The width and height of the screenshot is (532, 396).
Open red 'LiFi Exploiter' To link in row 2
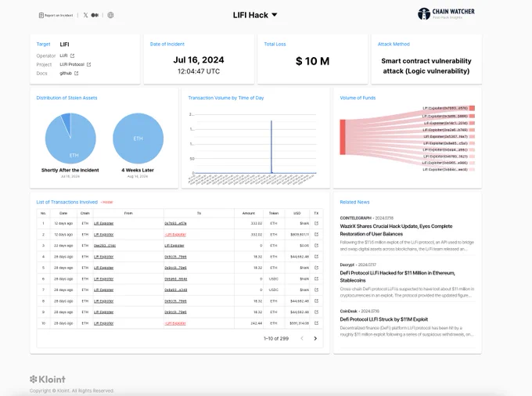coord(175,235)
